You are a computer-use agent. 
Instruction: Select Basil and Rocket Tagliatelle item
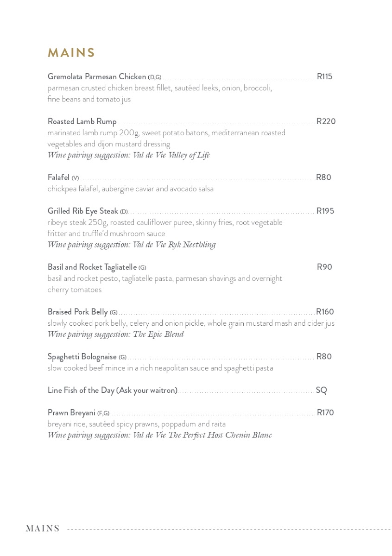pos(92,267)
